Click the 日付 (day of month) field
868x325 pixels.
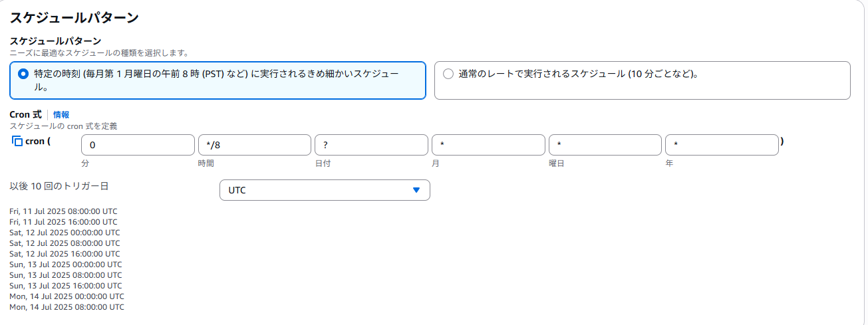point(371,145)
